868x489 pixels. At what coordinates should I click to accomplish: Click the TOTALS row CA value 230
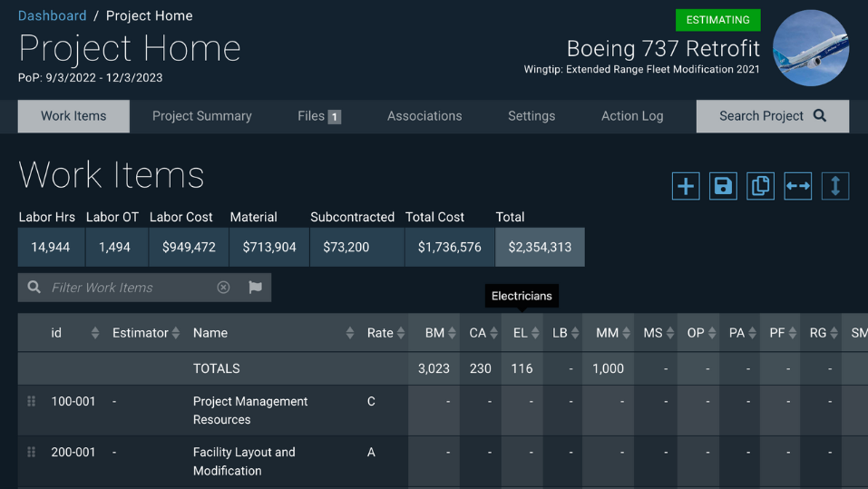pyautogui.click(x=481, y=369)
